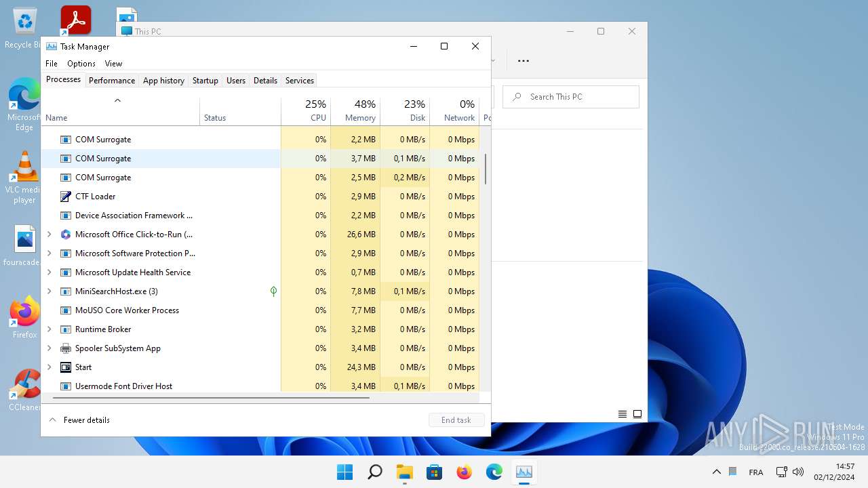Click 24,3 MB memory value for Start

click(361, 367)
